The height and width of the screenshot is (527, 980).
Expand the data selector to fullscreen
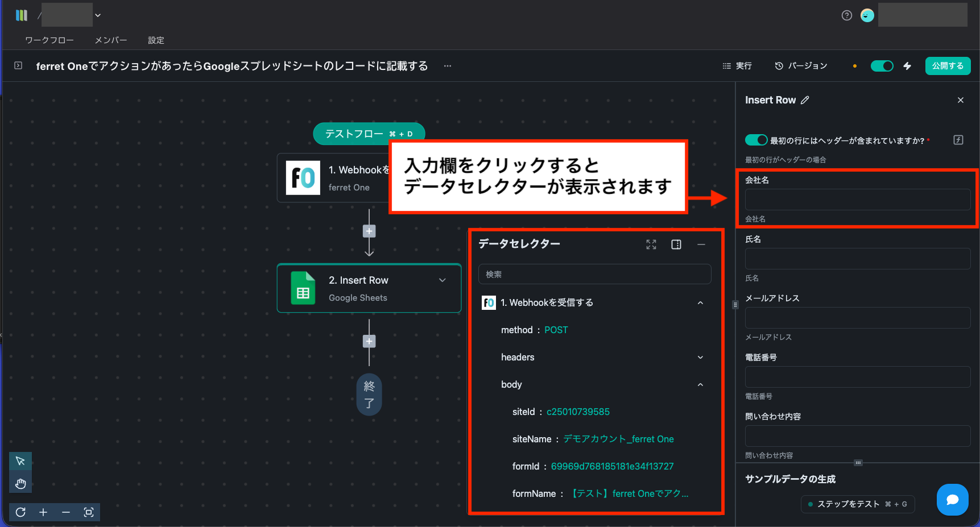[651, 244]
